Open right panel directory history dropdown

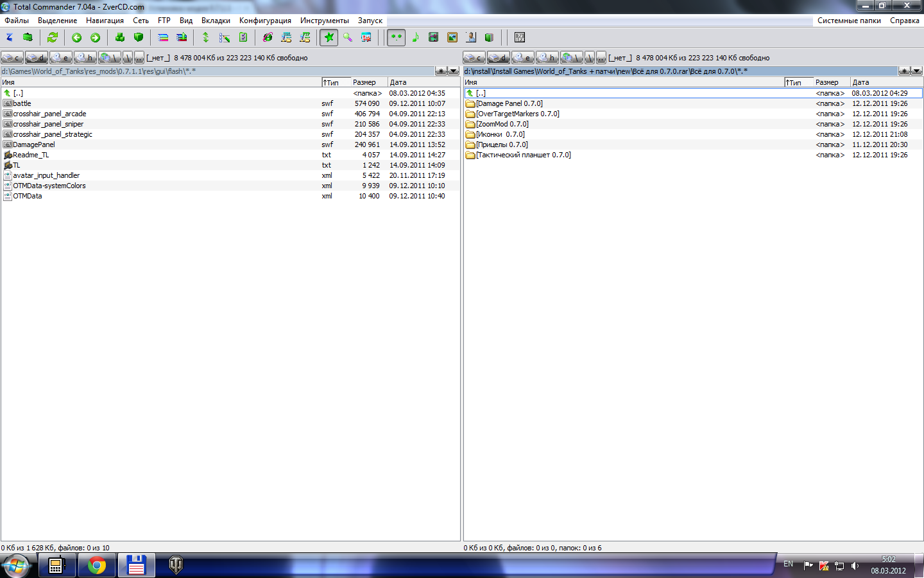pyautogui.click(x=916, y=71)
